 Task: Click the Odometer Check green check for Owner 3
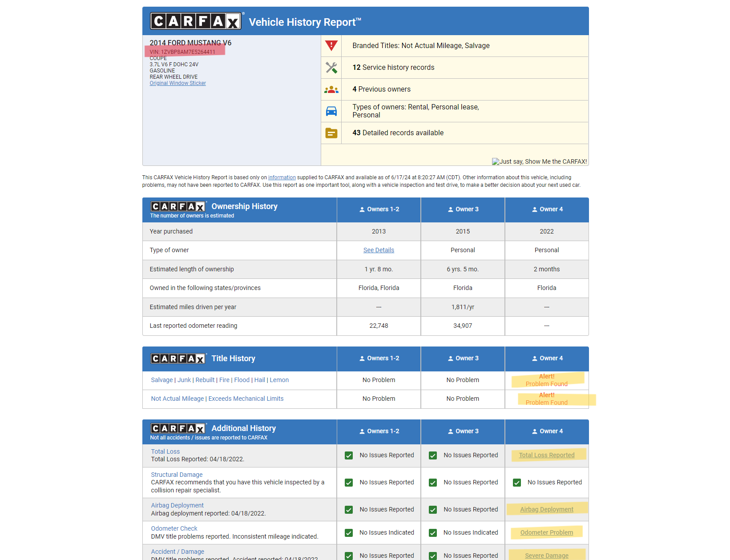click(433, 533)
